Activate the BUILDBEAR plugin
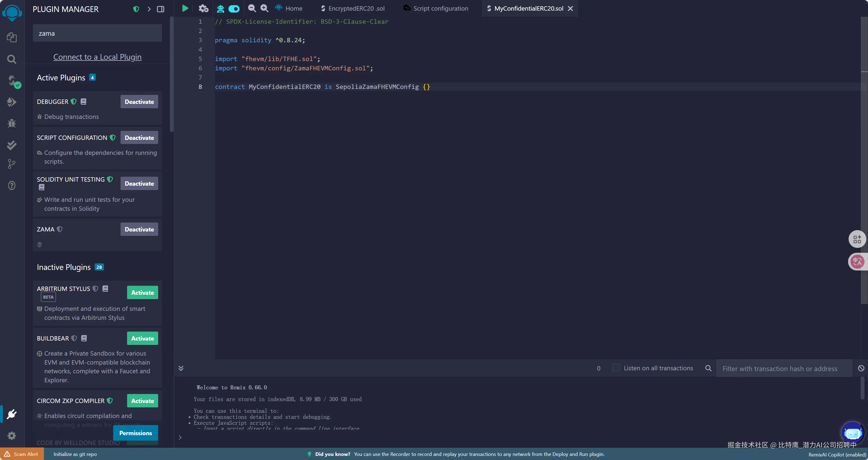The width and height of the screenshot is (868, 460). click(x=142, y=338)
